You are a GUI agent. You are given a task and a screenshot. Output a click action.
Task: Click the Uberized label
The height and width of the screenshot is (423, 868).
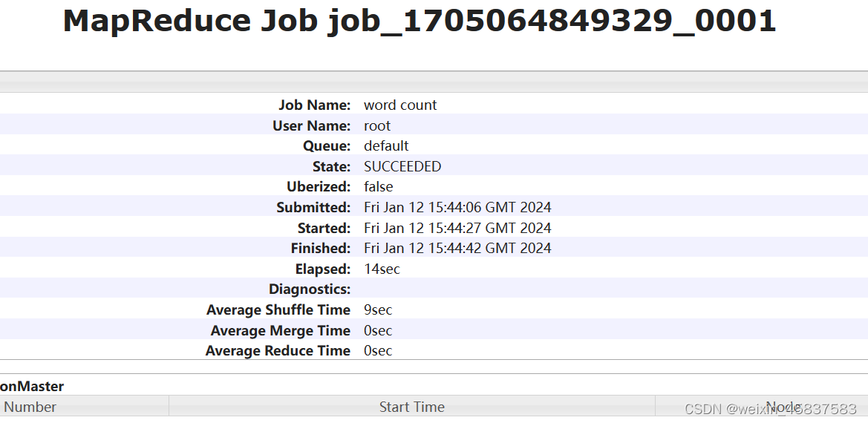[x=319, y=187]
